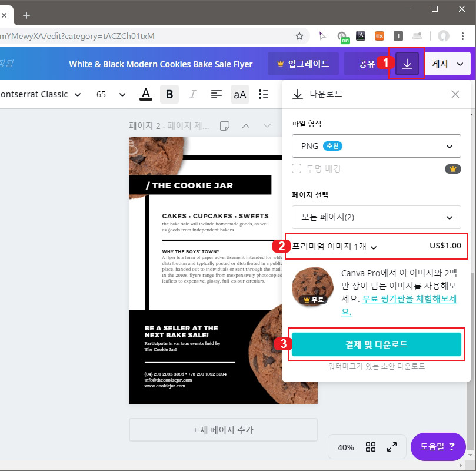Click the font color swatch with red underline
The height and width of the screenshot is (471, 476).
click(x=145, y=94)
